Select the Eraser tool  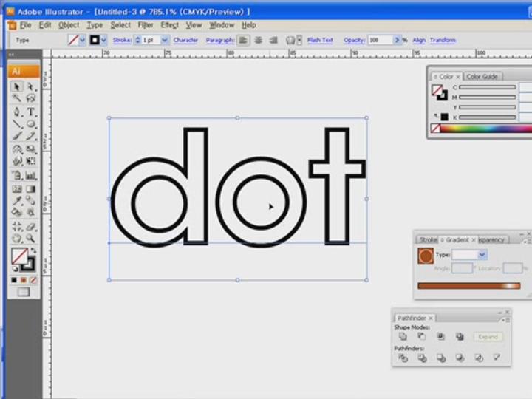(30, 226)
